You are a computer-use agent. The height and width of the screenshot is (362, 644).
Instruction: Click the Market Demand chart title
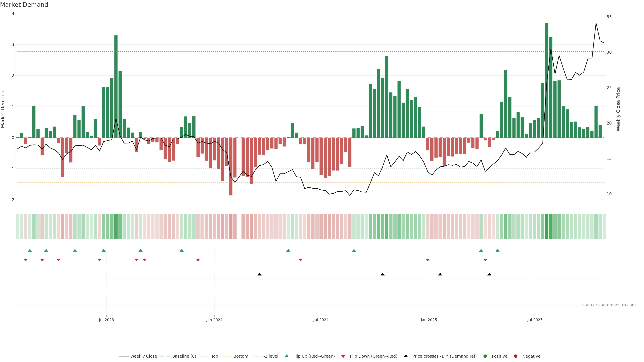point(24,5)
